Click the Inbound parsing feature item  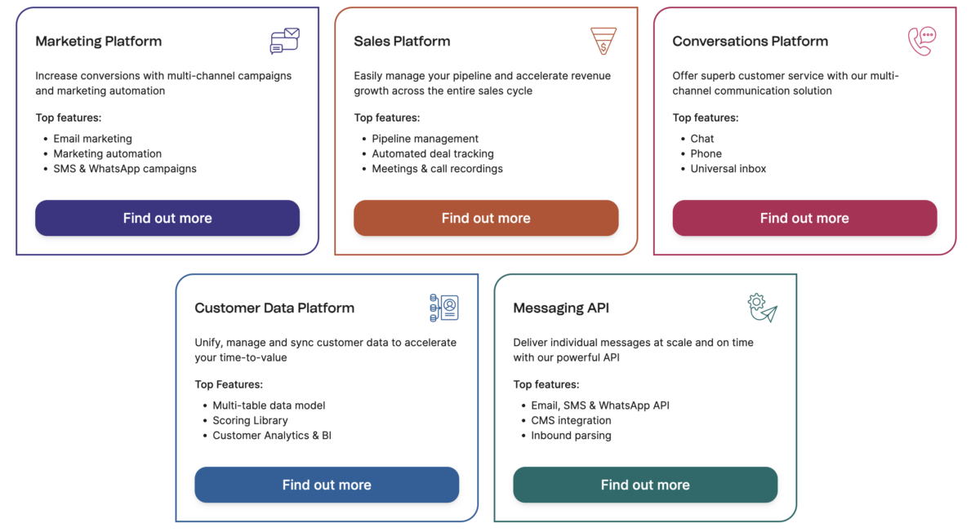571,436
